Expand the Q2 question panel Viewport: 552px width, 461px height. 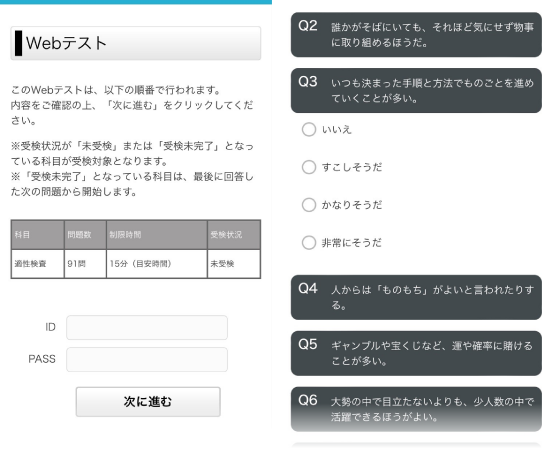click(416, 34)
